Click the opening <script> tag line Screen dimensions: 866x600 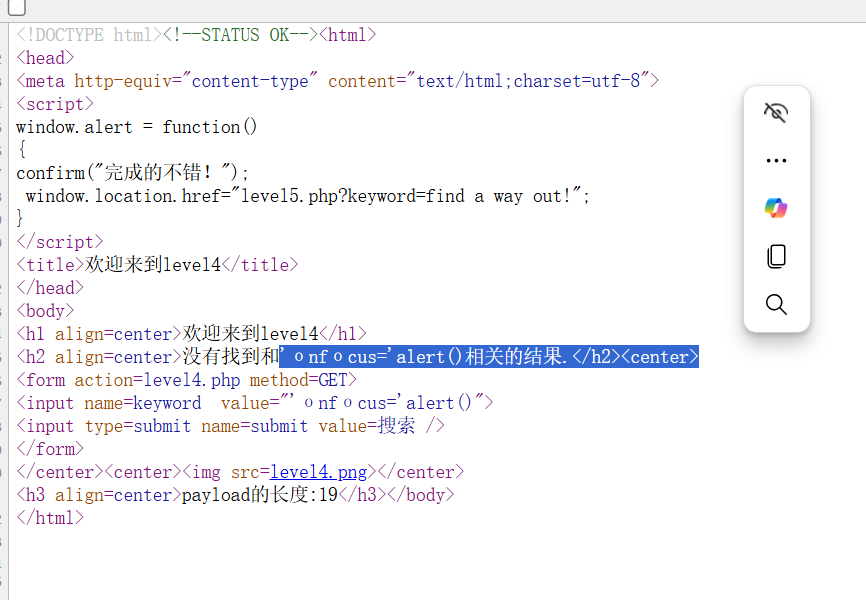point(55,104)
